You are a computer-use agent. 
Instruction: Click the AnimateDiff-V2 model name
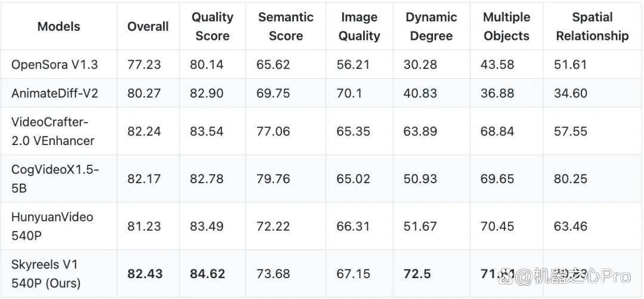click(55, 93)
